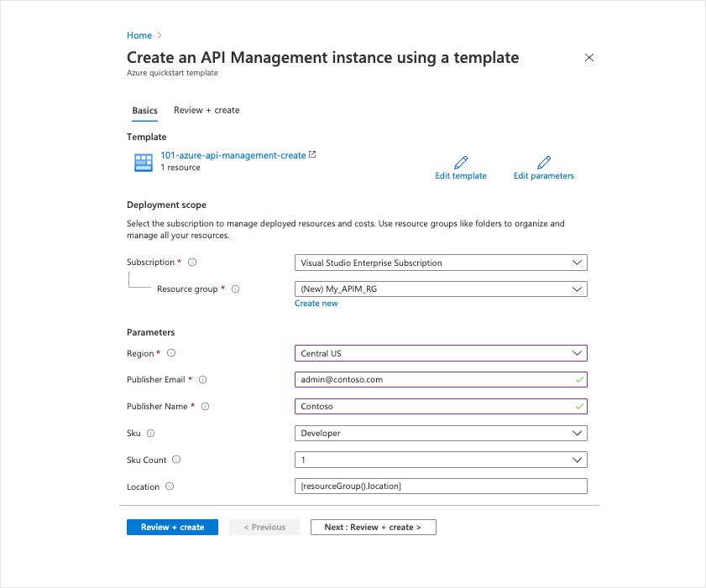Click the Edit parameters pencil icon
Screen dimensions: 706x588
[544, 162]
